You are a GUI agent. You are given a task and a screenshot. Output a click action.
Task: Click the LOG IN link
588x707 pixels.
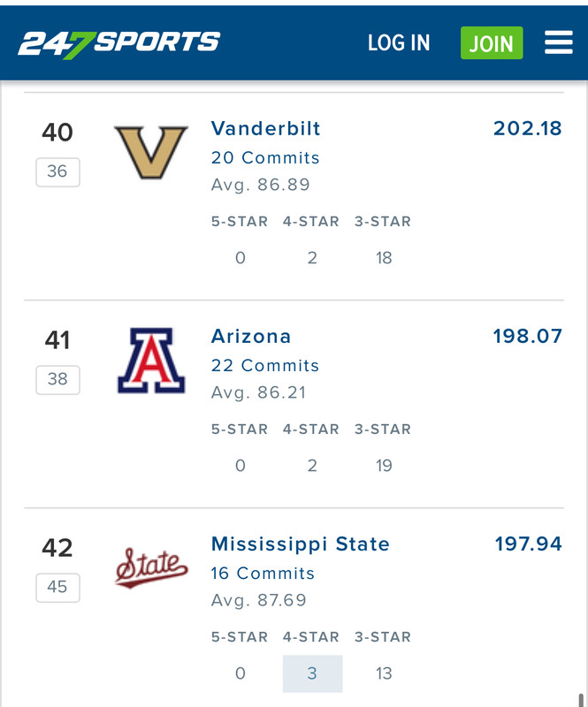(399, 42)
